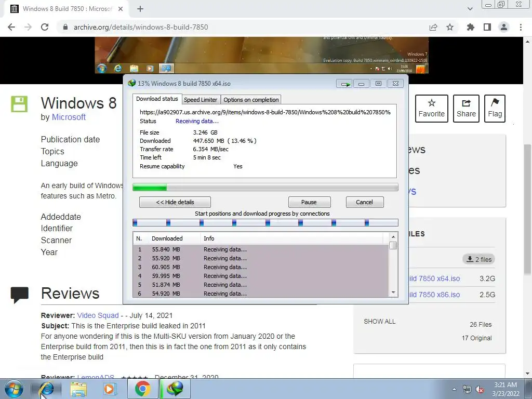The width and height of the screenshot is (532, 399).
Task: Open Windows Explorer from the taskbar
Action: (78, 389)
